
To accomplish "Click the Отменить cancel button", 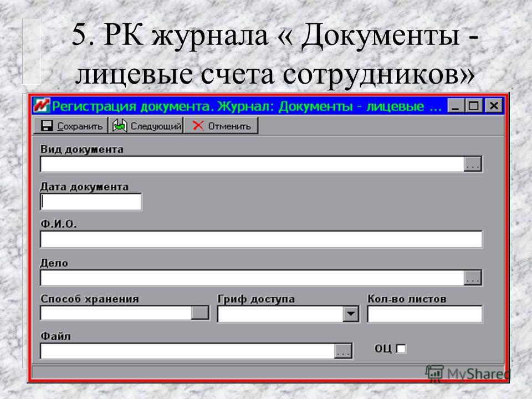I will point(221,126).
